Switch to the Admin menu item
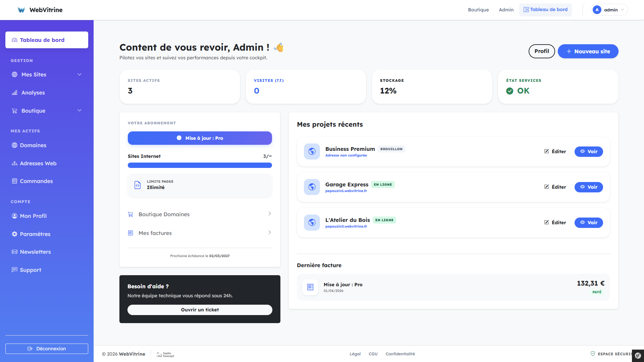This screenshot has height=362, width=644. click(x=506, y=10)
